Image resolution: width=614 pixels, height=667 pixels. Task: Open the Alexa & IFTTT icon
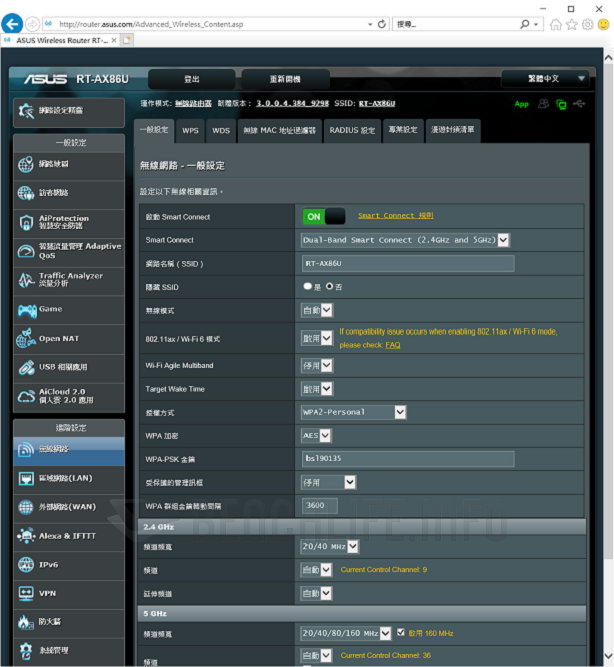(x=26, y=536)
